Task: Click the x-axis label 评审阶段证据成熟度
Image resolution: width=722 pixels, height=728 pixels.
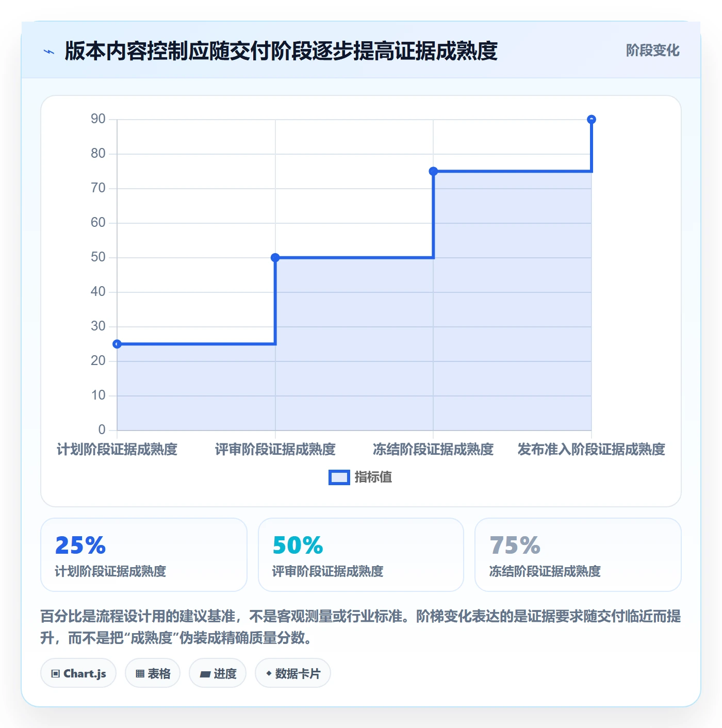Action: [275, 450]
